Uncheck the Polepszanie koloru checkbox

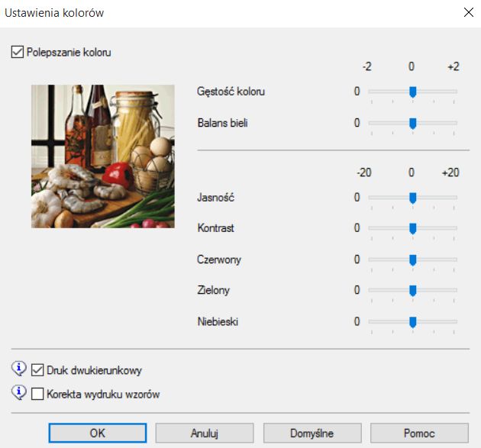coord(17,52)
